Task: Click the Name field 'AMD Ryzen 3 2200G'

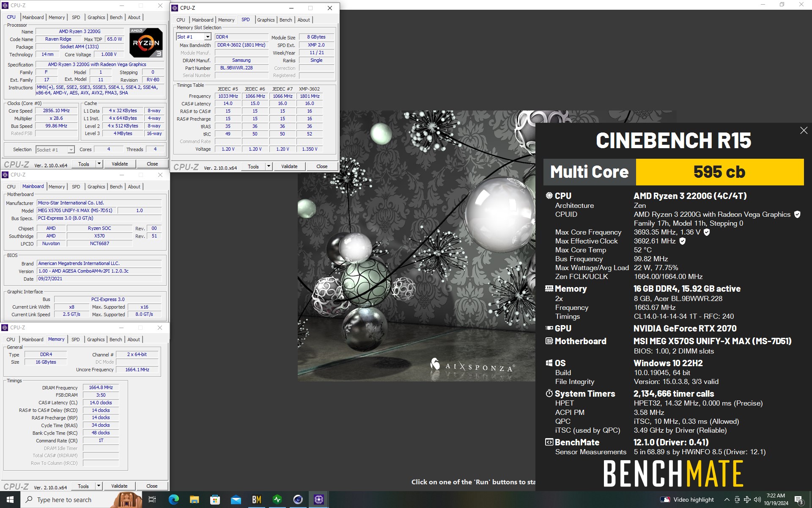Action: [x=80, y=31]
